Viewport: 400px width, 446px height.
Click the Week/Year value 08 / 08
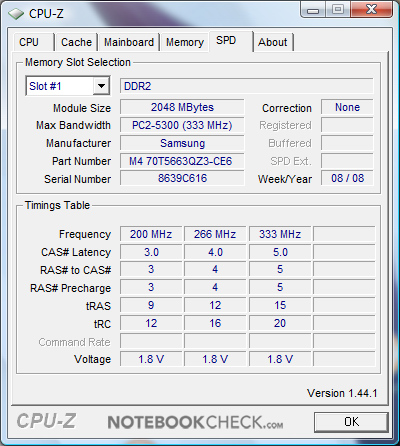(347, 178)
